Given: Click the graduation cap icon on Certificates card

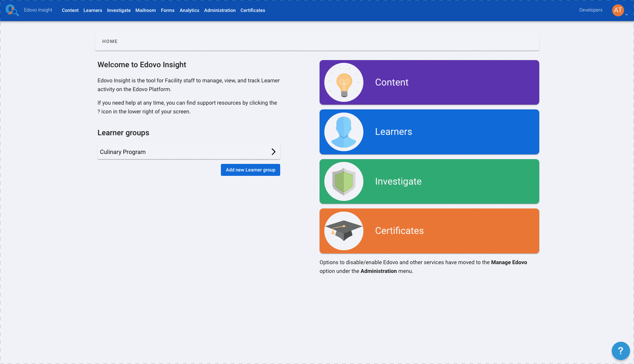Looking at the screenshot, I should pos(344,231).
